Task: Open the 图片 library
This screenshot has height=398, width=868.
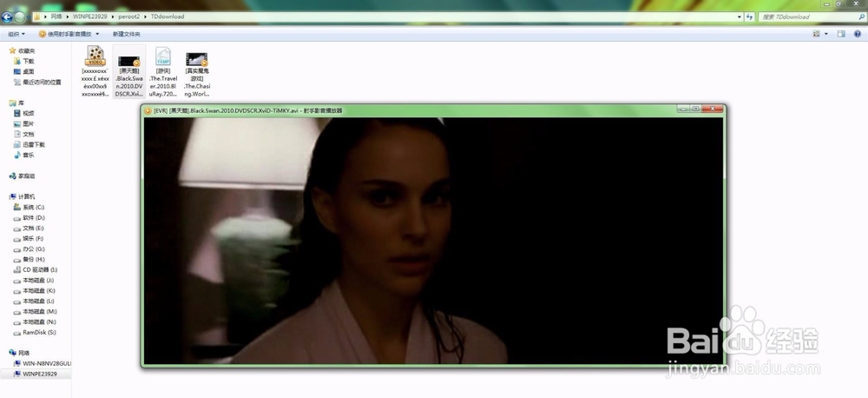Action: point(23,123)
